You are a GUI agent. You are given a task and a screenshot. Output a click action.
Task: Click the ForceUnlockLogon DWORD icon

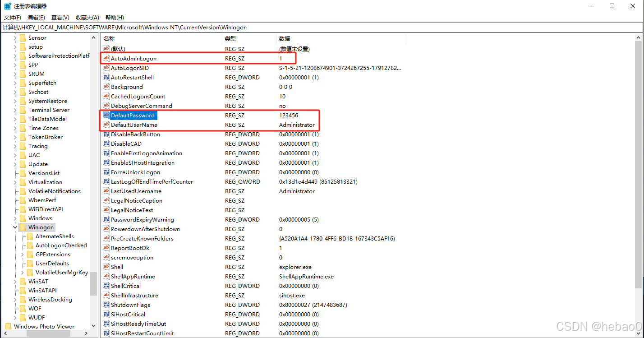pyautogui.click(x=106, y=172)
